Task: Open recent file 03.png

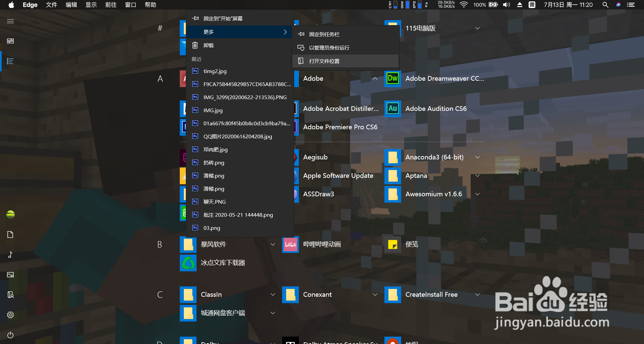Action: [x=240, y=228]
